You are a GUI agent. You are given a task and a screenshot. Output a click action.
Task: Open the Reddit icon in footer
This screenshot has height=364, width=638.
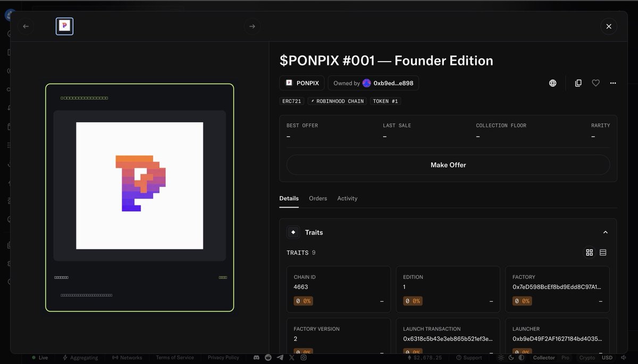point(268,358)
